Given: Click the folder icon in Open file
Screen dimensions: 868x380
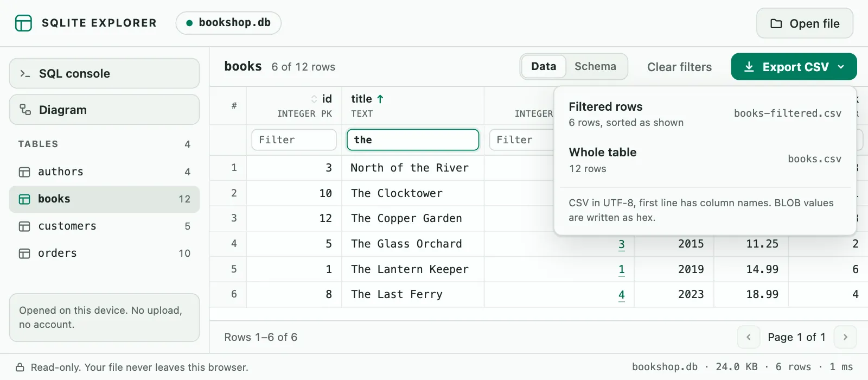Looking at the screenshot, I should (776, 23).
